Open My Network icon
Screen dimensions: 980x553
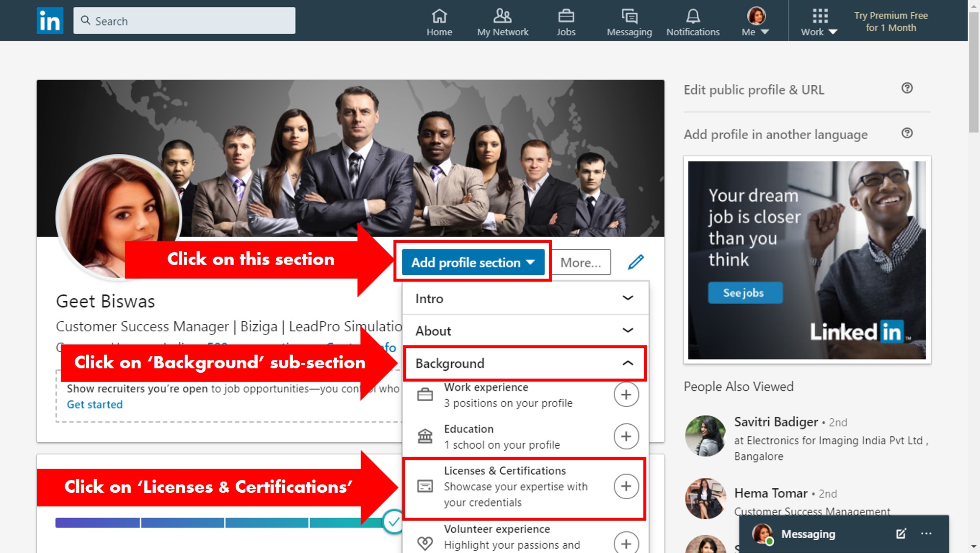tap(502, 17)
